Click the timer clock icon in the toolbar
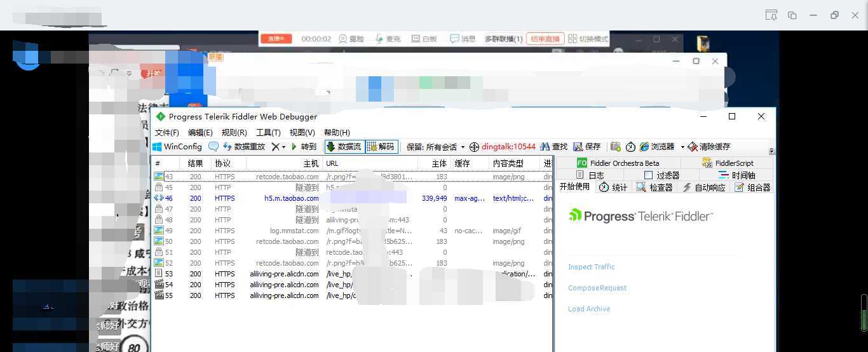The image size is (868, 352). click(630, 147)
